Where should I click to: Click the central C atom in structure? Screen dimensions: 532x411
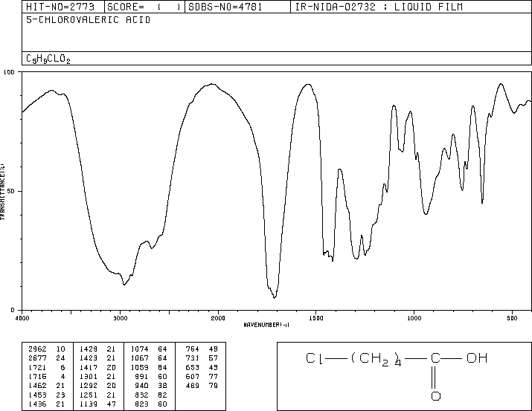(435, 358)
